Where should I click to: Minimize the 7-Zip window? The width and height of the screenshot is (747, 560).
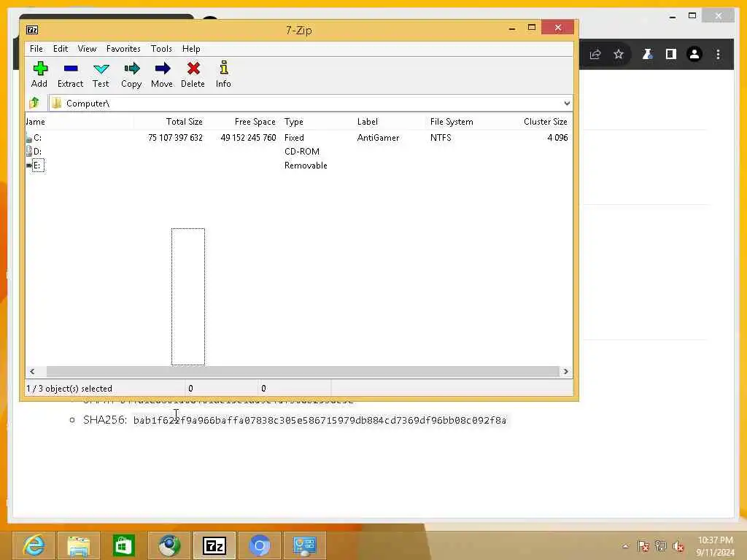coord(512,28)
